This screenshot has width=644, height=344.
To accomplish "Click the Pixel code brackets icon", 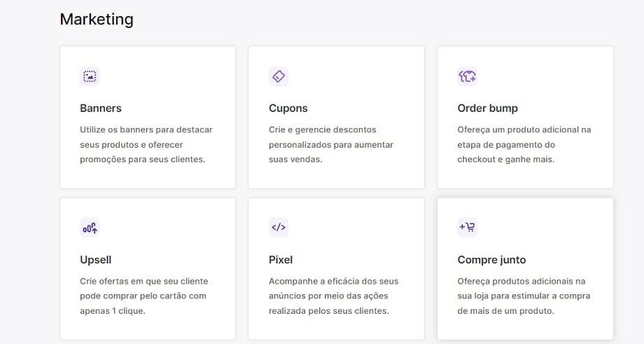I will point(279,228).
